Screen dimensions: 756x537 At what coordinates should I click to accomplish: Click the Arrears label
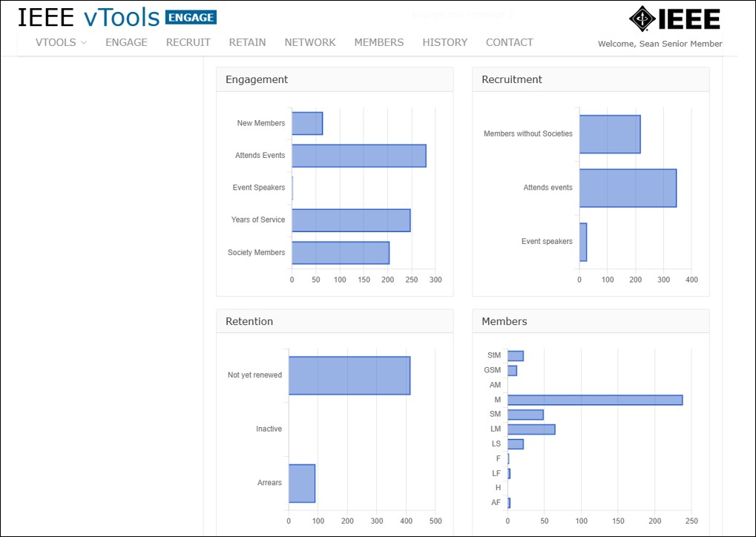click(x=269, y=483)
